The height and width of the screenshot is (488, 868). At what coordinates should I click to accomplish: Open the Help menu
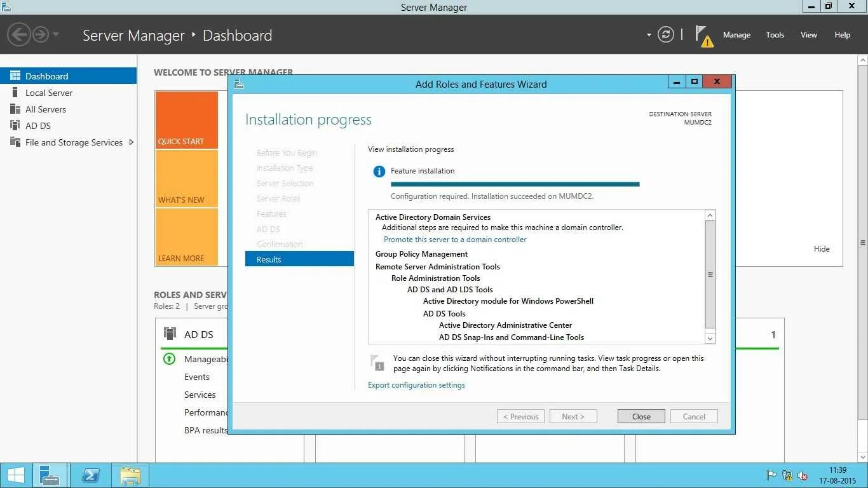point(842,35)
